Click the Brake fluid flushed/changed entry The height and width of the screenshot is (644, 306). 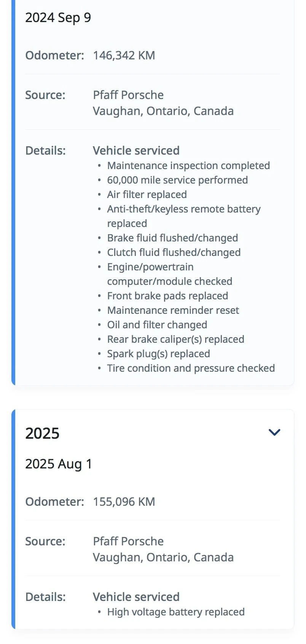pyautogui.click(x=172, y=238)
